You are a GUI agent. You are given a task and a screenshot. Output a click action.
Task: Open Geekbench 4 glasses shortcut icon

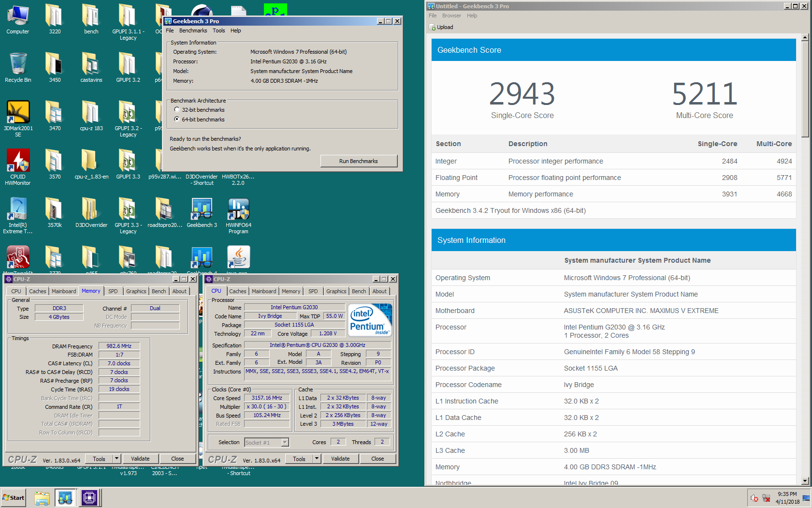(202, 258)
